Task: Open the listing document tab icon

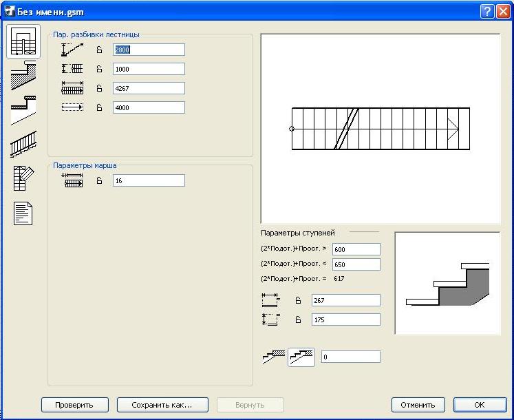Action: coord(23,213)
